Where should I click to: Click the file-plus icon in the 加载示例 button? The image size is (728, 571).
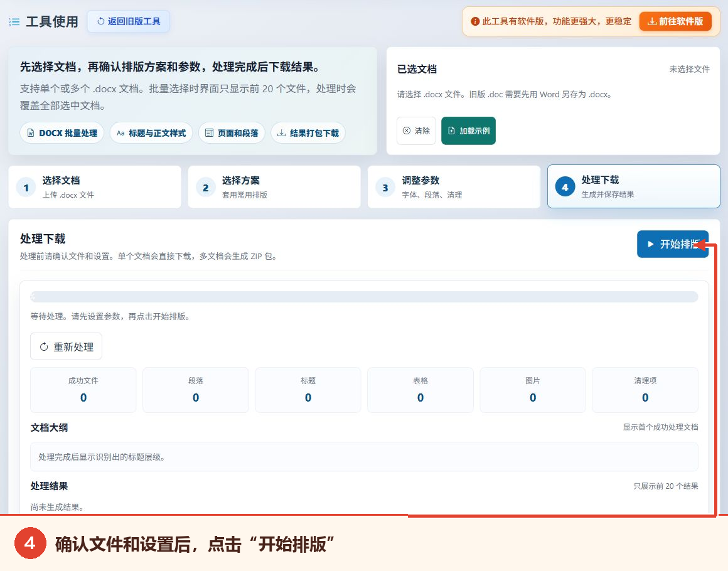451,131
